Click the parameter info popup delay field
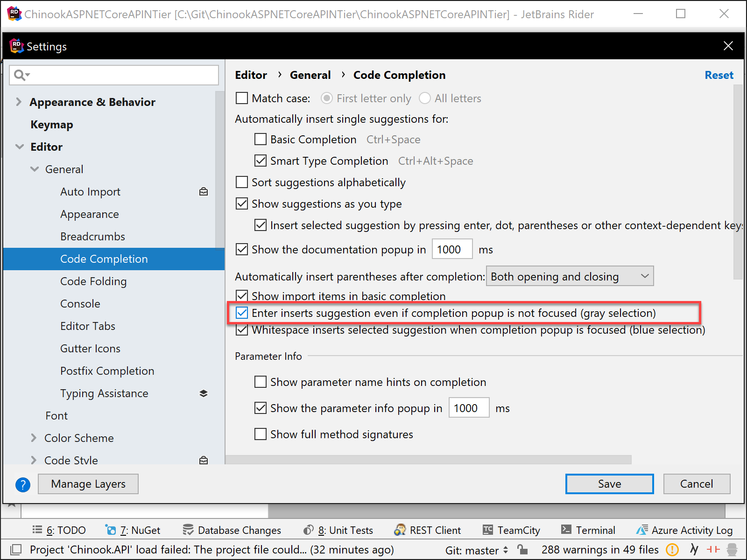 click(x=469, y=408)
